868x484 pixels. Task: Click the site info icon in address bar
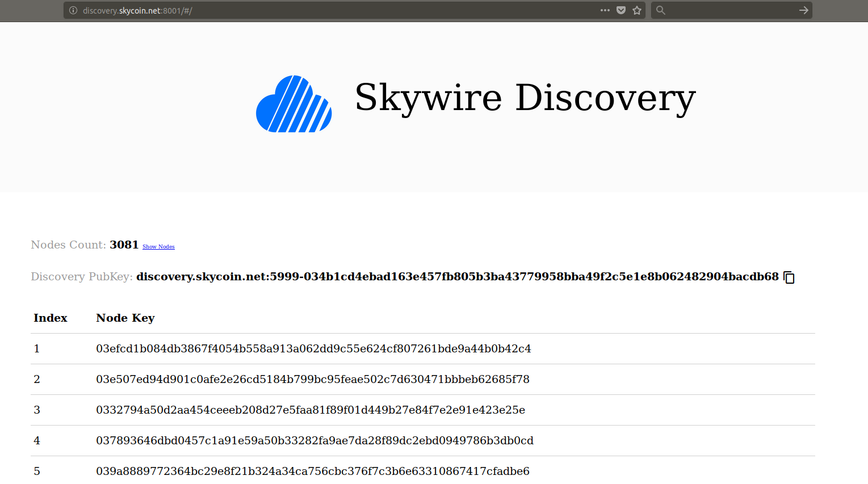[x=73, y=10]
